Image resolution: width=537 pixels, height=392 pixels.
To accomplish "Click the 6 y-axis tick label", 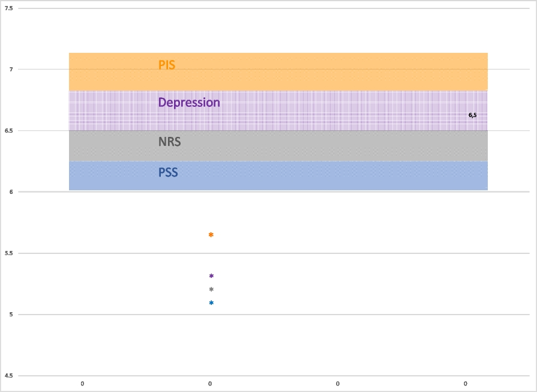I will click(x=10, y=192).
